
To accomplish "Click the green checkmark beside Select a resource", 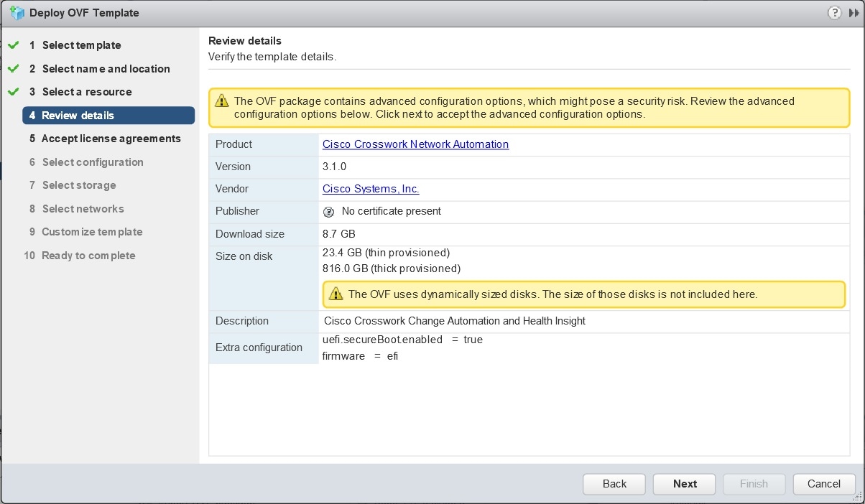I will click(x=13, y=92).
